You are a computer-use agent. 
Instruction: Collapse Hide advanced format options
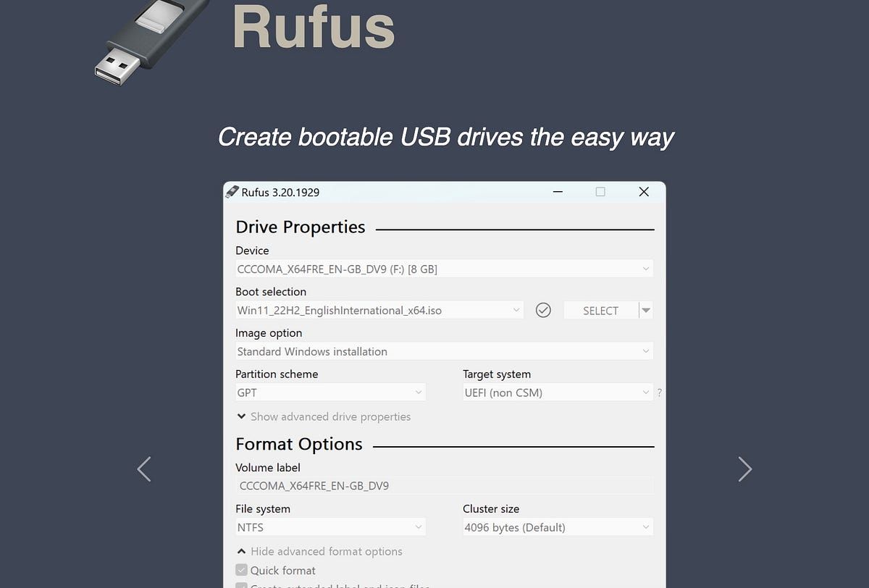point(319,551)
